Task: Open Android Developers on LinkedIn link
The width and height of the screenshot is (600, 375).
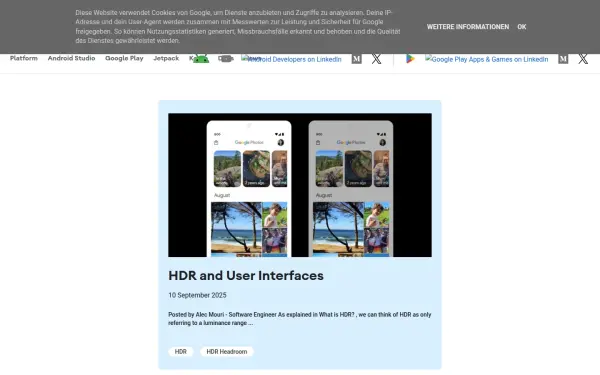Action: click(x=292, y=59)
